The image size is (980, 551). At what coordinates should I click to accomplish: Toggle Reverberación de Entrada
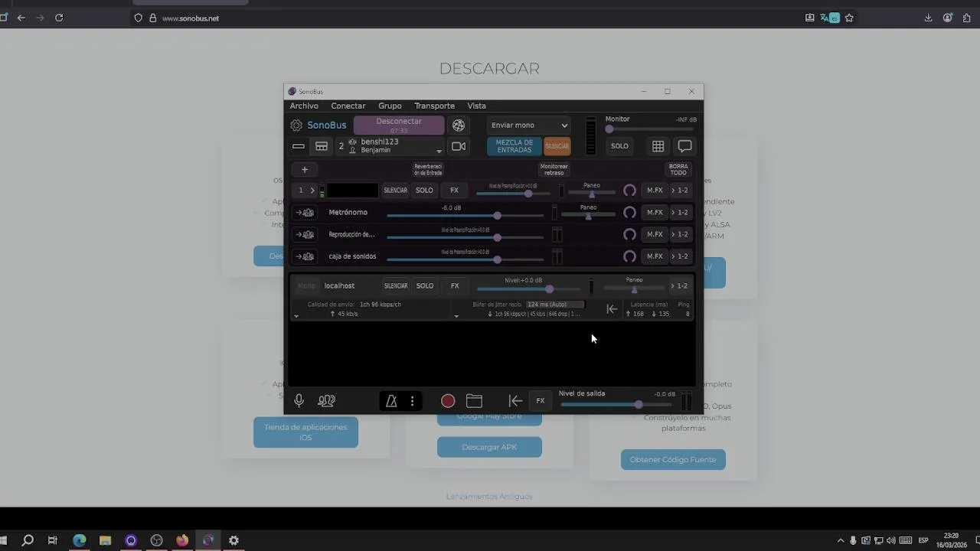(428, 170)
